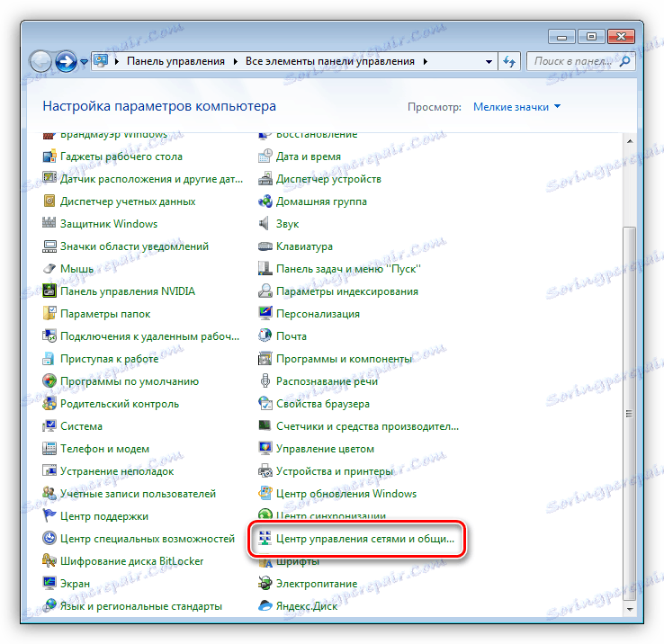This screenshot has height=644, width=664.
Task: Open the Ease of Access Center icon
Action: (x=49, y=539)
